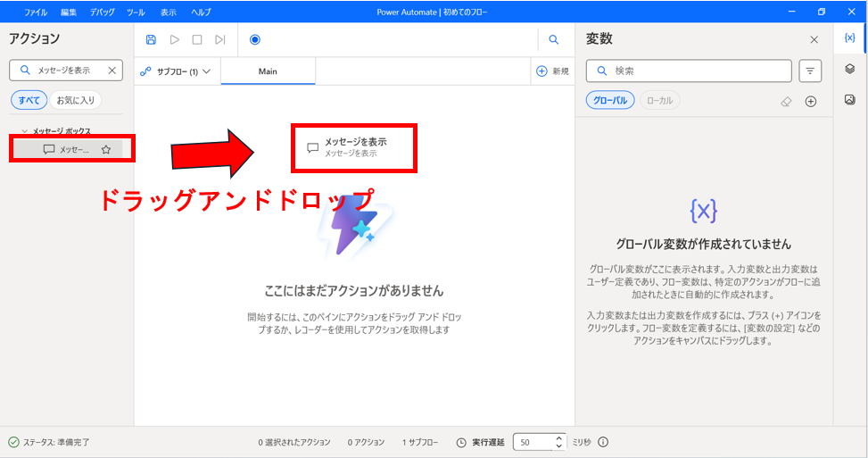Switch to お気に入り filter

pos(76,100)
